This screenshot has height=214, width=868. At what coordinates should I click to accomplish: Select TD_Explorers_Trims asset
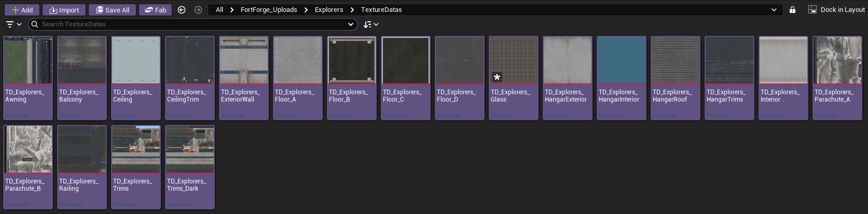point(136,167)
